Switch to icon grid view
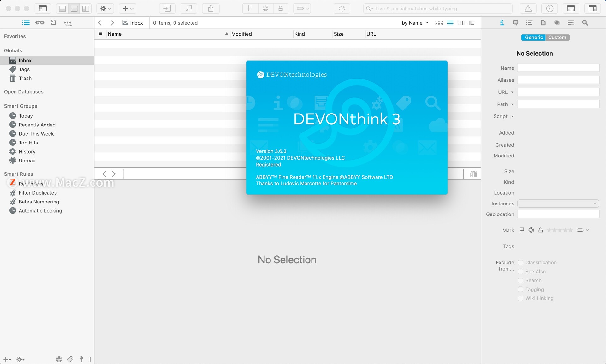 [439, 23]
